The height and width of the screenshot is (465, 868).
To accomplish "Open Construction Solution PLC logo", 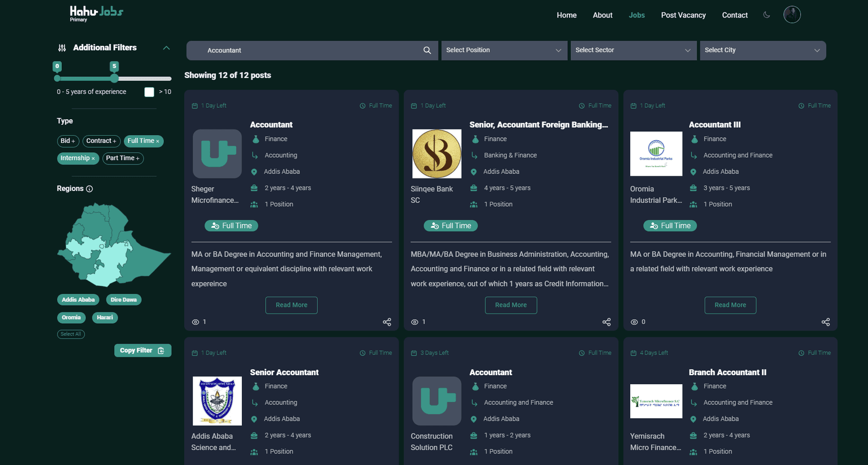I will [x=437, y=401].
